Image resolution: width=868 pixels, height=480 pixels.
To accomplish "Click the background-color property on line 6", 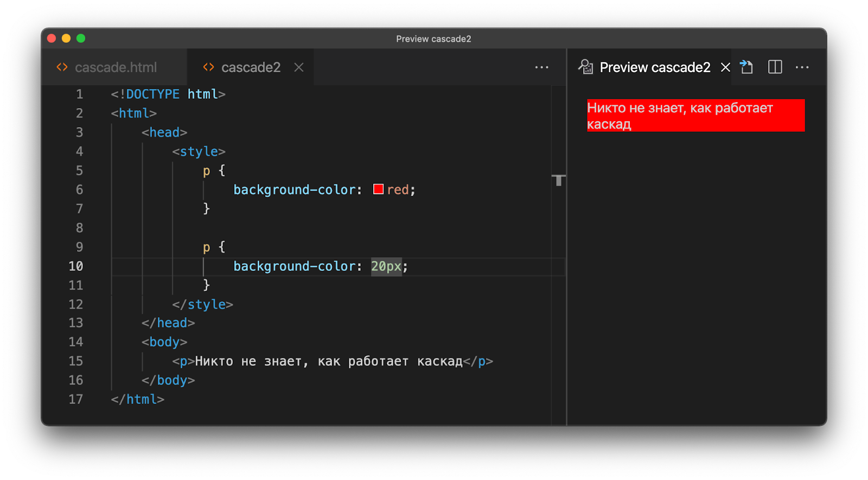I will point(295,190).
